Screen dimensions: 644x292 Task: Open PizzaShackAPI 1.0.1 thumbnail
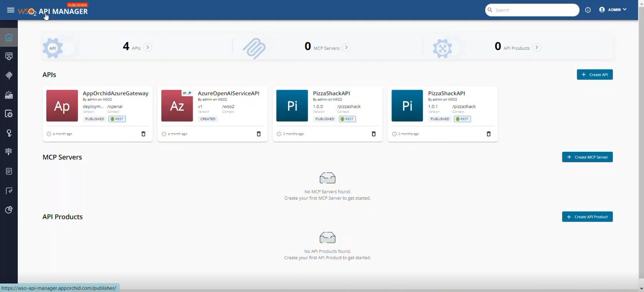click(x=407, y=106)
